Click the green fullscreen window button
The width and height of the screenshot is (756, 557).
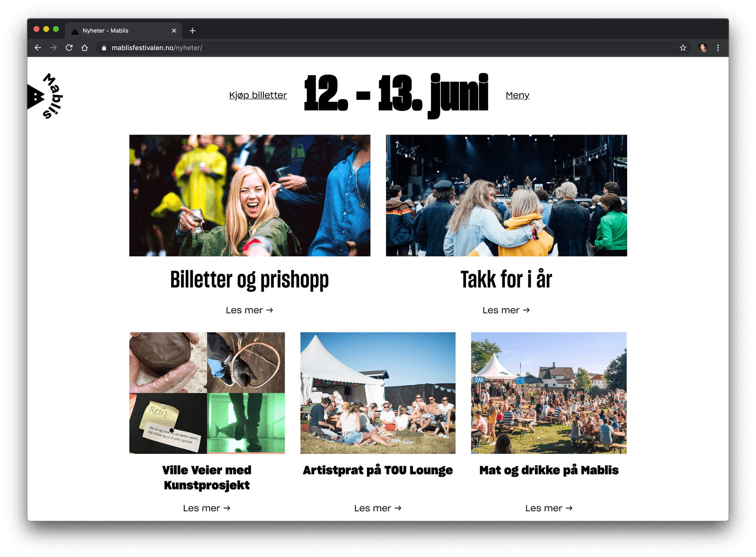point(56,29)
